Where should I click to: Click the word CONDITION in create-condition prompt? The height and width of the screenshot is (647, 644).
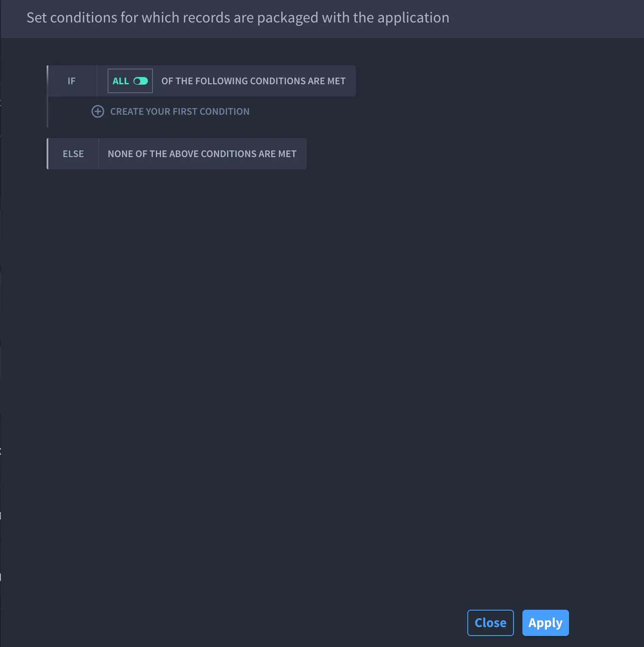point(225,111)
